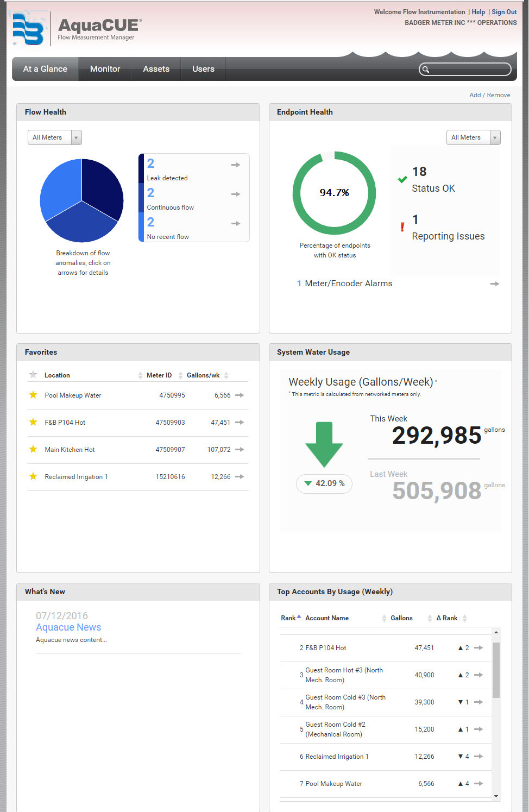Click the gray star column header in Favorites
Viewport: 529px width, 812px height.
coord(33,374)
